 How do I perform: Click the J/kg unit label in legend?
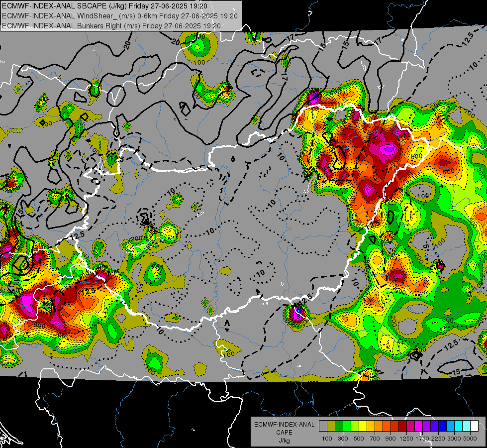(284, 441)
